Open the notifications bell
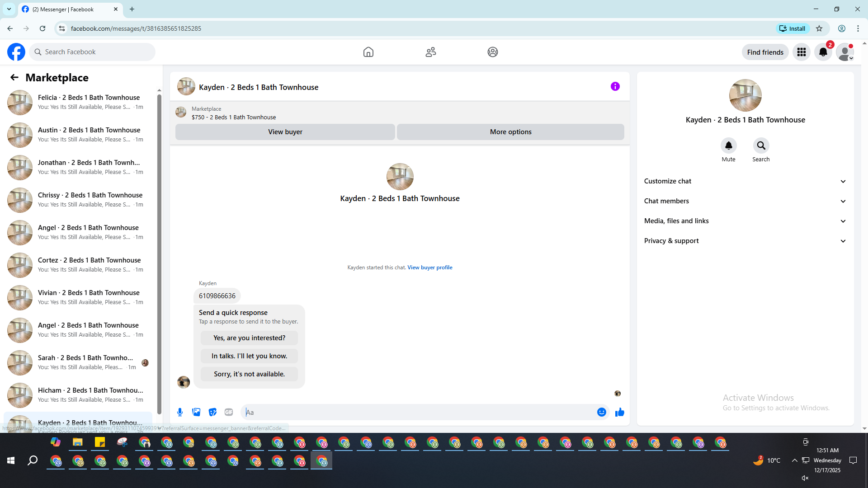Viewport: 868px width, 488px height. point(823,52)
